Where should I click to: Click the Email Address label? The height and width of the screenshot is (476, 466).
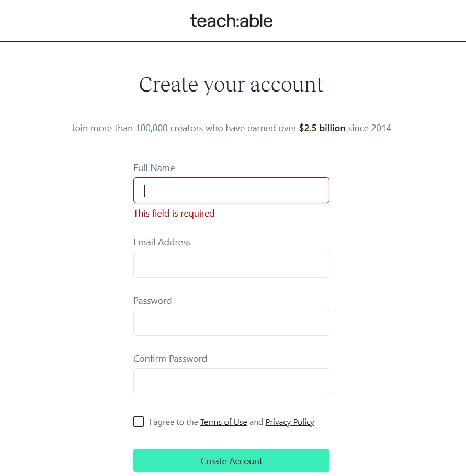click(x=162, y=242)
